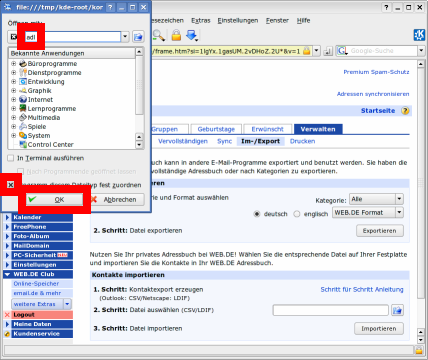Select the englisch radio button
The height and width of the screenshot is (360, 428).
[297, 214]
